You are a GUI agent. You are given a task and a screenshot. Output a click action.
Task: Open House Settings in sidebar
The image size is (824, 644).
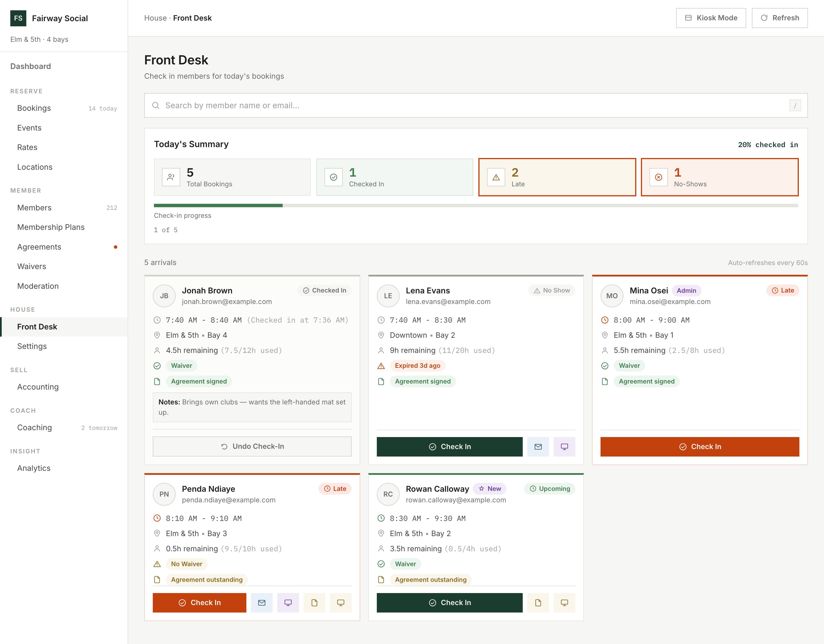pyautogui.click(x=64, y=346)
